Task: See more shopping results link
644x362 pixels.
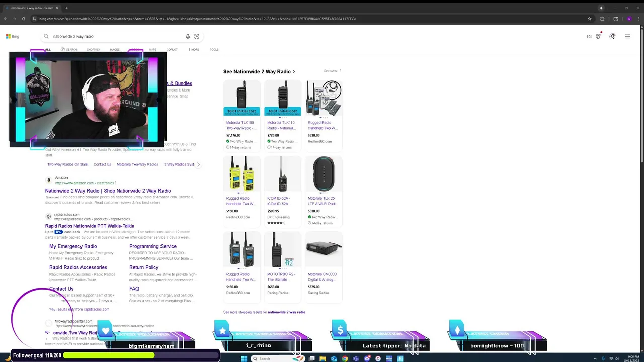Action: 264,312
